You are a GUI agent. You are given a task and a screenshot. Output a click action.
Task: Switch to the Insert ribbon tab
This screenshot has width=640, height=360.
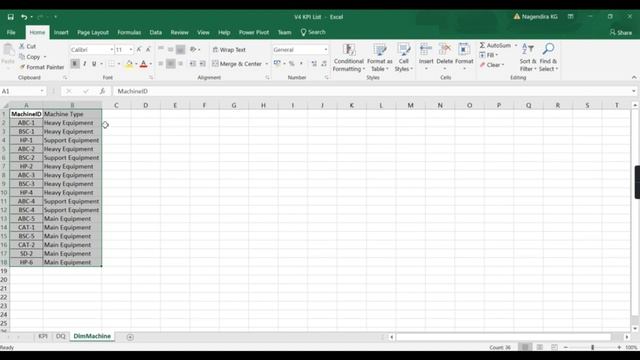[x=61, y=32]
